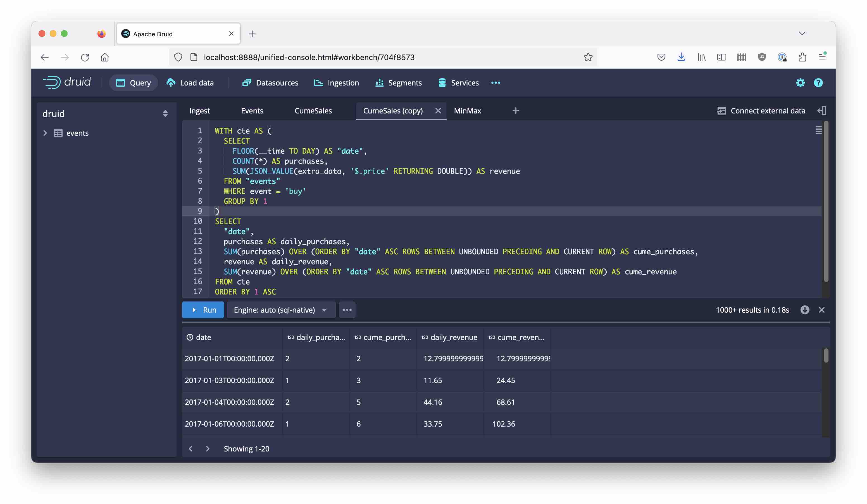
Task: Close the CumeSales (copy) tab
Action: coord(439,110)
